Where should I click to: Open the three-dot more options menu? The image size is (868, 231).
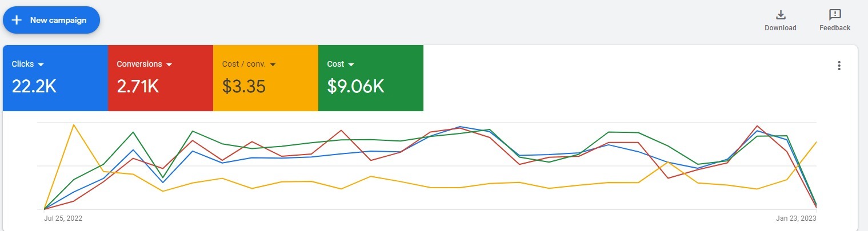pos(839,66)
